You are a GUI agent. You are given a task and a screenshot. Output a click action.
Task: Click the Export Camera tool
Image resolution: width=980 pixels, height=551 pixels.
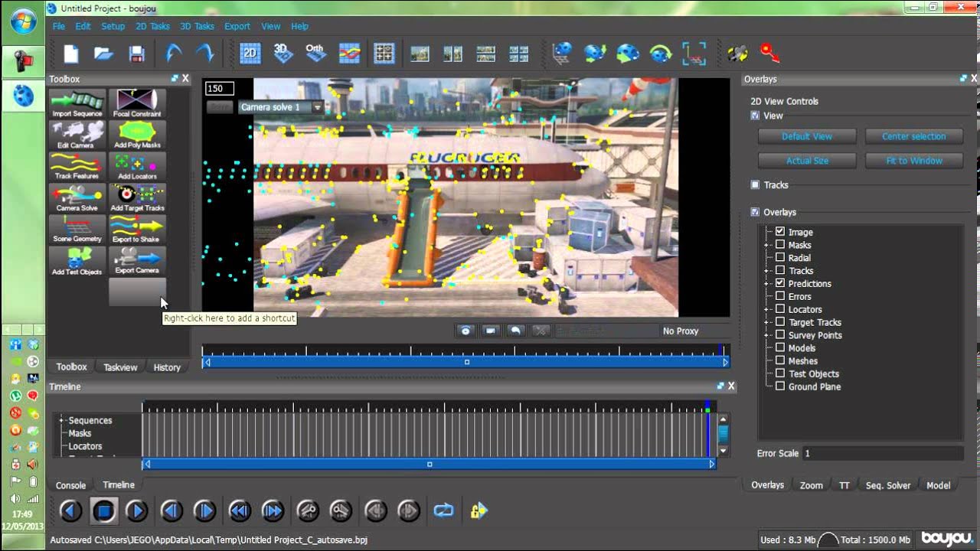pos(137,261)
